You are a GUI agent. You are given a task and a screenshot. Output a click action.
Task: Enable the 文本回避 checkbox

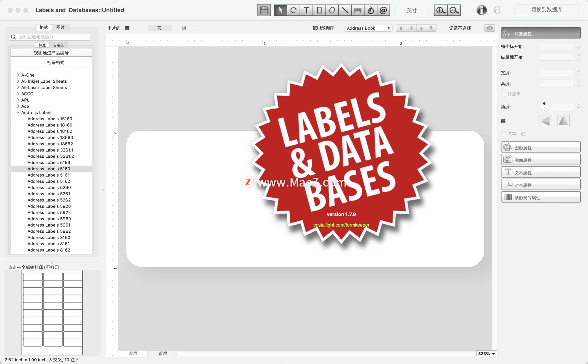point(503,133)
